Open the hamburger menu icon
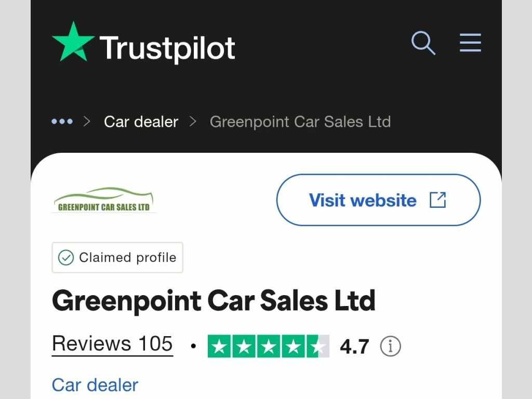 470,43
